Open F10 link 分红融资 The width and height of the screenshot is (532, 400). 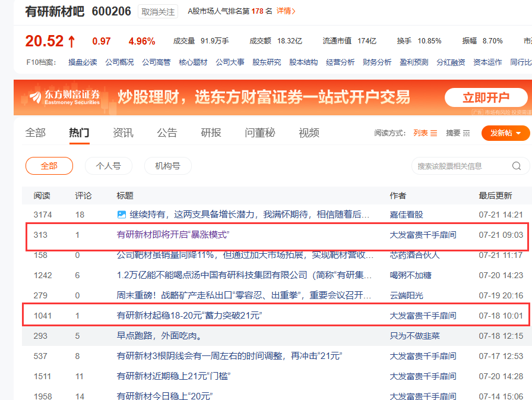451,62
